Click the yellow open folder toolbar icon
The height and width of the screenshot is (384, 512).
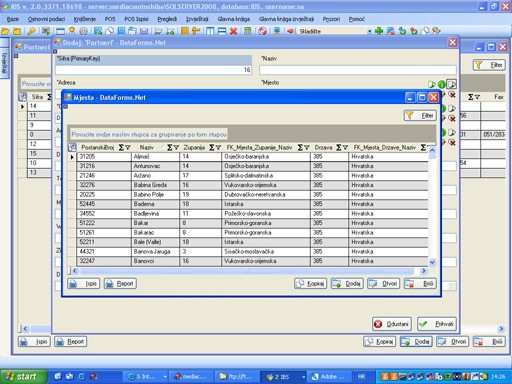point(5,31)
